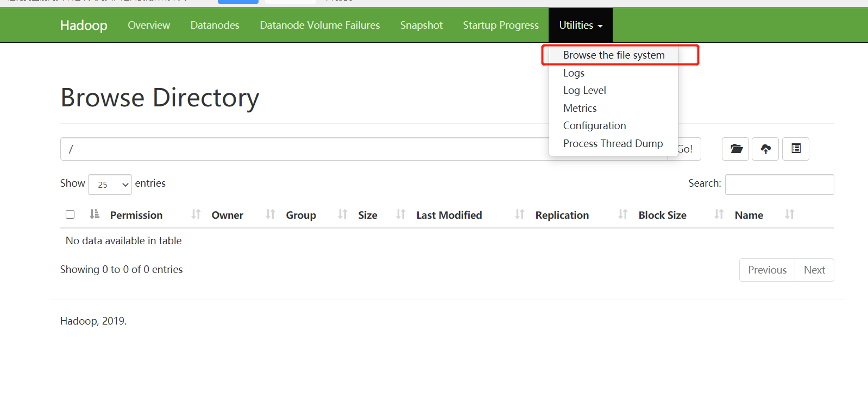The image size is (868, 400).
Task: Go to the Overview tab
Action: 149,26
